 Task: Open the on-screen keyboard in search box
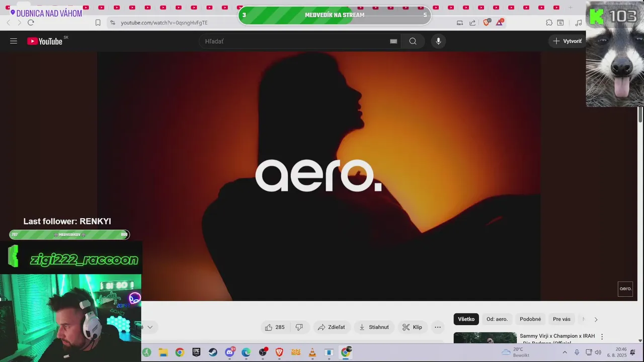point(393,41)
